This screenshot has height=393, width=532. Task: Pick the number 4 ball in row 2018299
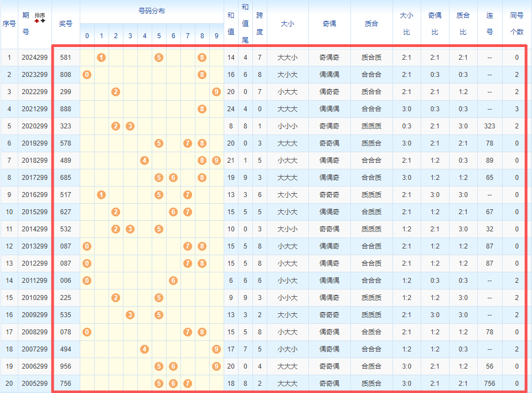[x=144, y=161]
